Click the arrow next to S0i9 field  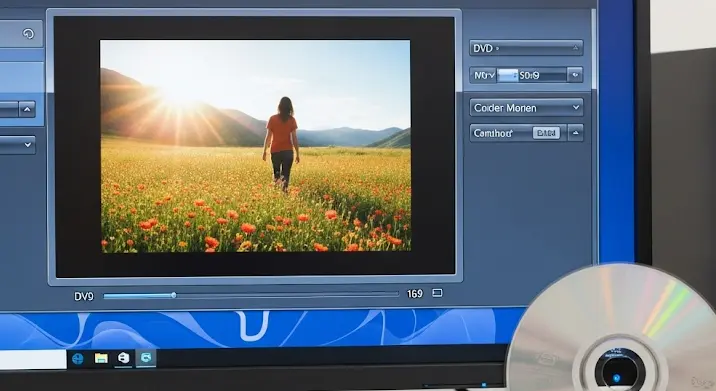click(575, 75)
